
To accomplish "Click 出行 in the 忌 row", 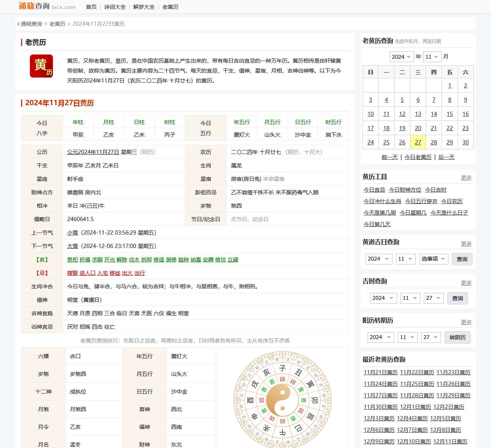I will click(x=140, y=273).
